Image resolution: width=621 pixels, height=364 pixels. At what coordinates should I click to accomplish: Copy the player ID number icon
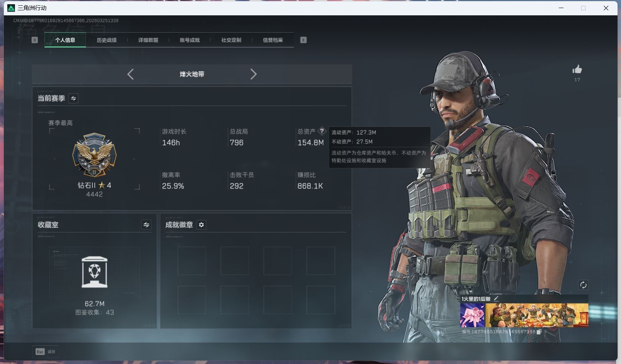(539, 332)
